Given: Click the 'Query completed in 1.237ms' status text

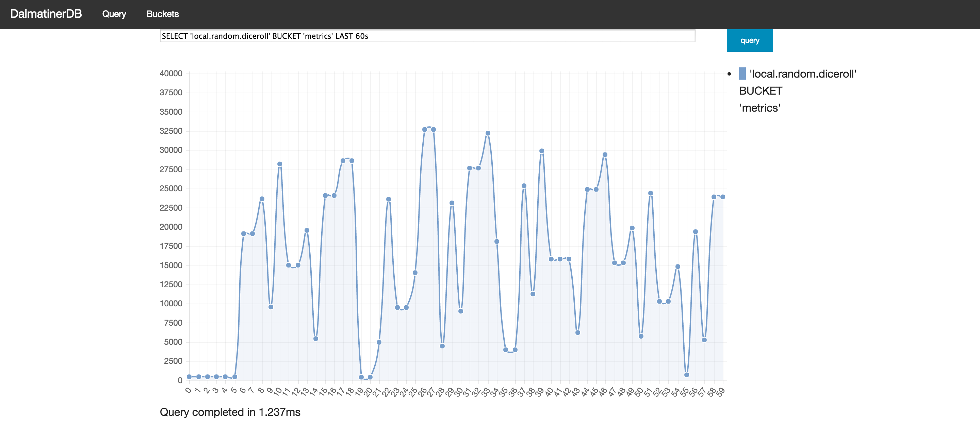Looking at the screenshot, I should pyautogui.click(x=230, y=412).
